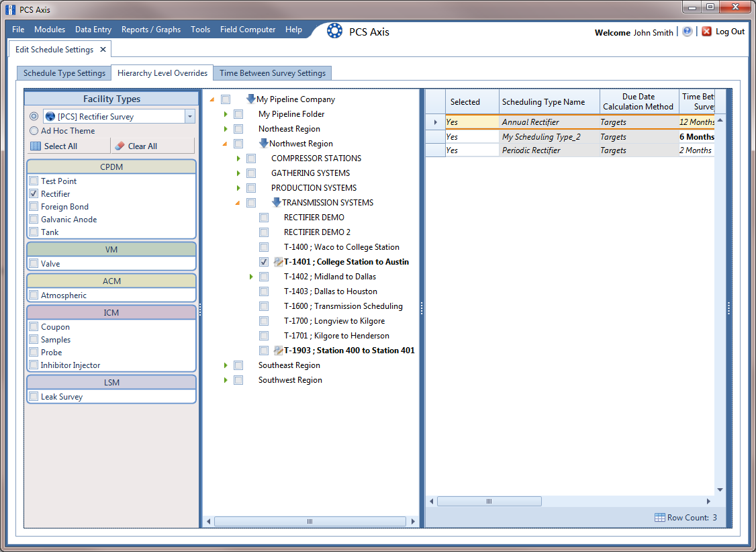756x552 pixels.
Task: Check the Leak Survey checkbox
Action: pos(34,397)
